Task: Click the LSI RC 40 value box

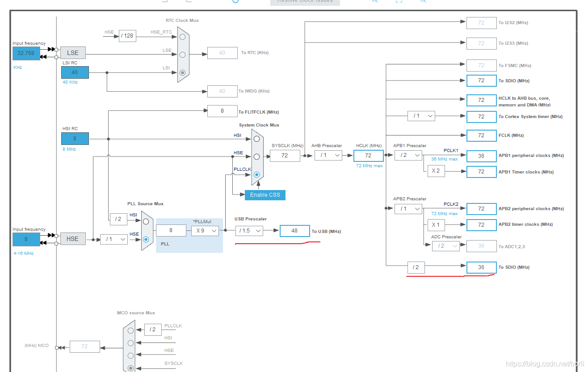Action: 75,72
